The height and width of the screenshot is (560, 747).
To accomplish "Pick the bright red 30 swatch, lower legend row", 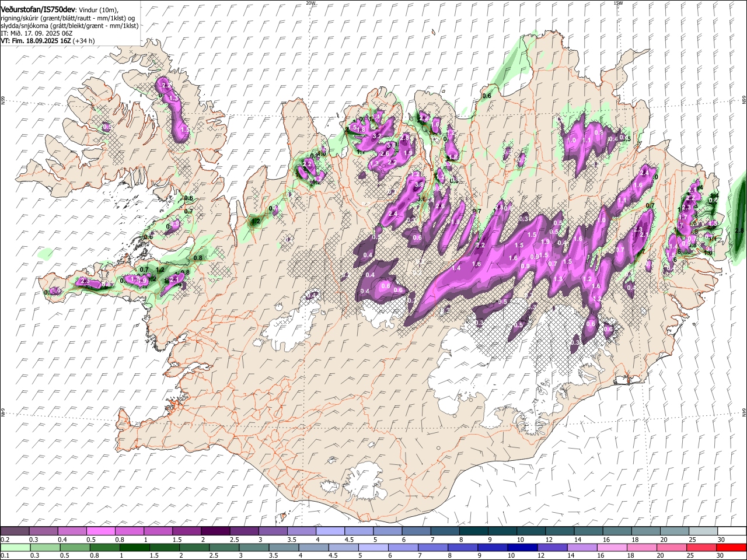I will [732, 547].
